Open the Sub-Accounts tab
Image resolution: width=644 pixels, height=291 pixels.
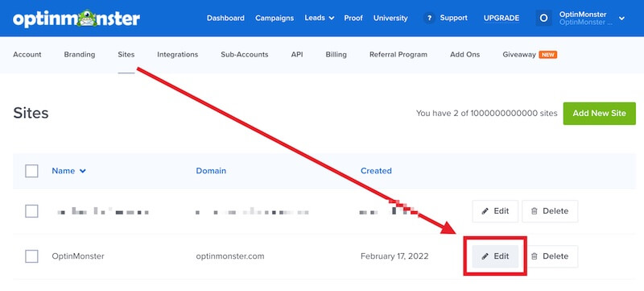[245, 54]
